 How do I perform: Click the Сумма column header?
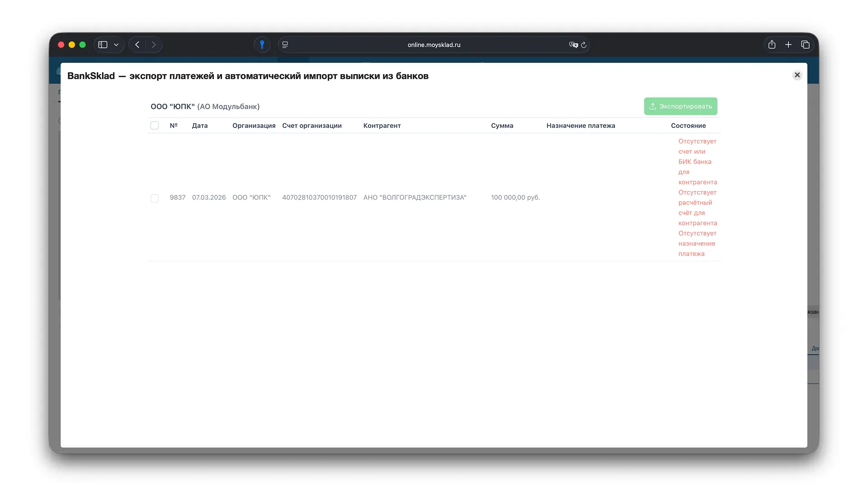502,126
